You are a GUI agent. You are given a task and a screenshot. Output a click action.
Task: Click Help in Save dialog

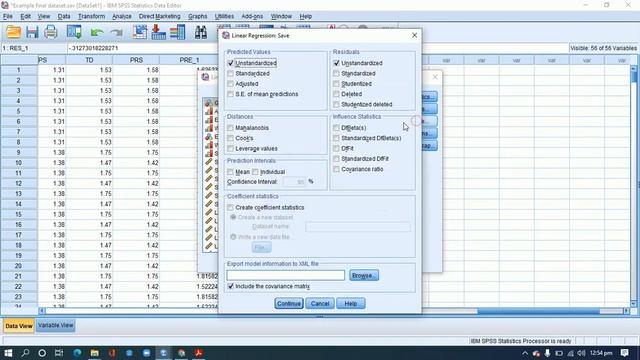coord(351,304)
